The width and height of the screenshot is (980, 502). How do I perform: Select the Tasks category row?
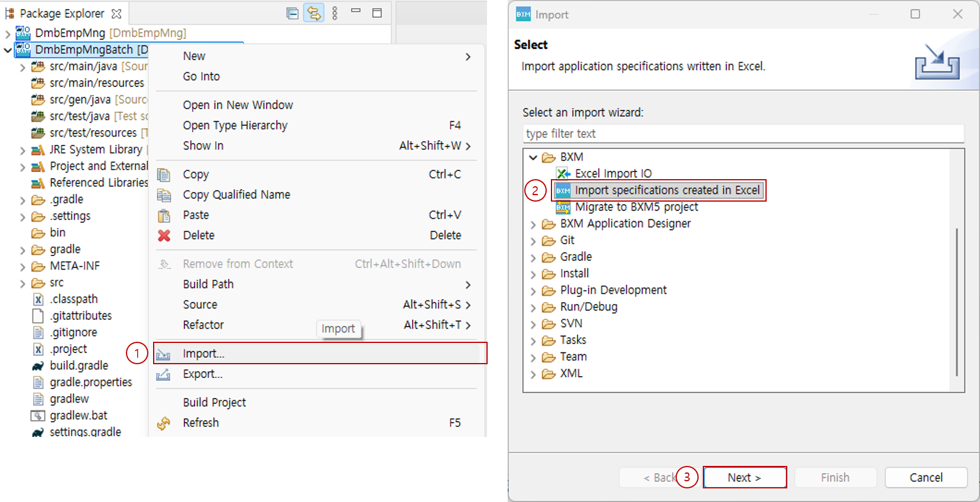pyautogui.click(x=564, y=341)
